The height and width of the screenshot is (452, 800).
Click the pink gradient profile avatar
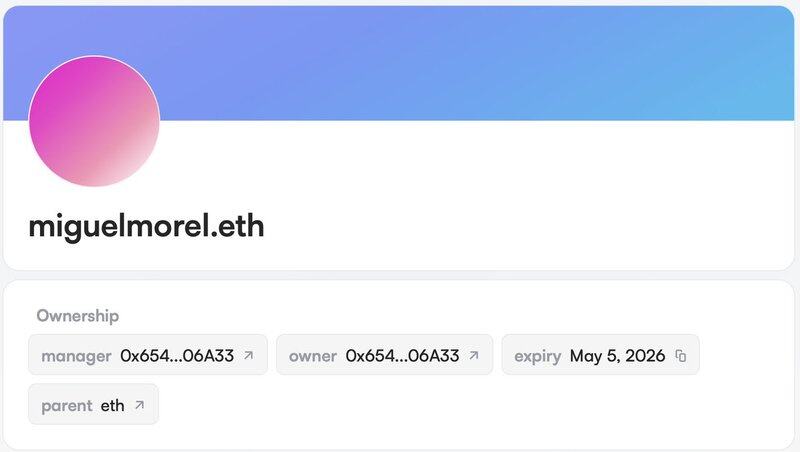point(94,121)
